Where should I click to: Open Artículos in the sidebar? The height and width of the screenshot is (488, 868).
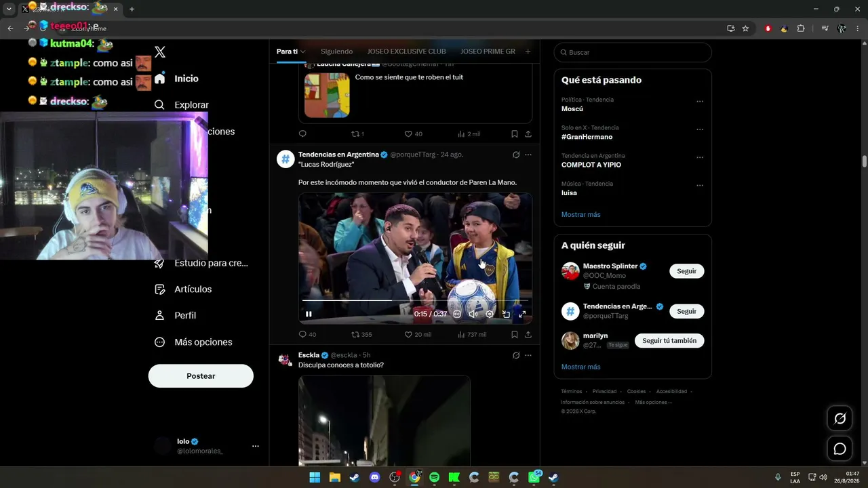183,289
